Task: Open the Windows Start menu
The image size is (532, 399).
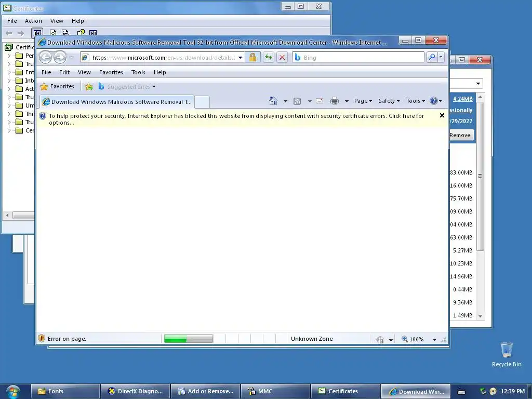Action: (x=12, y=391)
